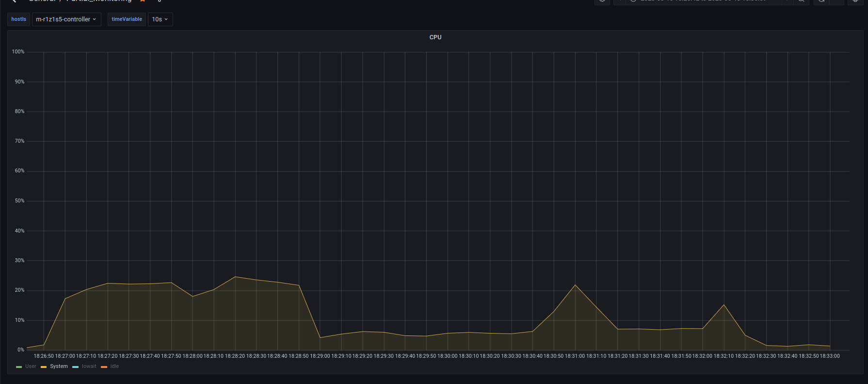Toggle the System series in the legend
Screen dimensions: 868x384
tap(59, 367)
